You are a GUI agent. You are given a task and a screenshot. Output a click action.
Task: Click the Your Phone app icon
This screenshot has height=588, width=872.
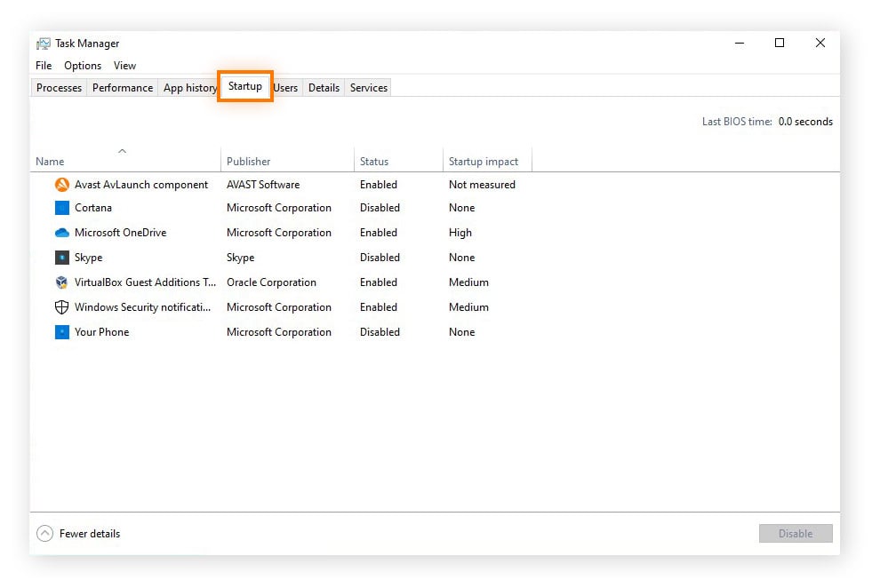point(61,332)
